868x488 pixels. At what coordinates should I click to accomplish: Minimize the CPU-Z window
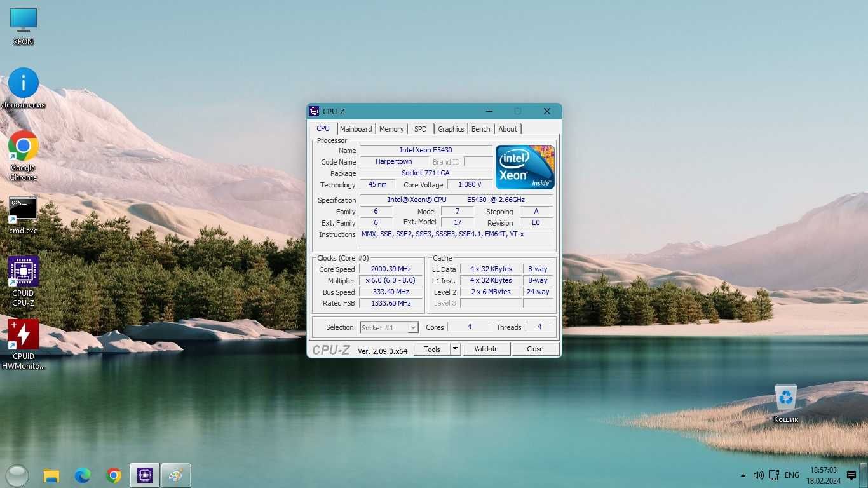pyautogui.click(x=489, y=111)
